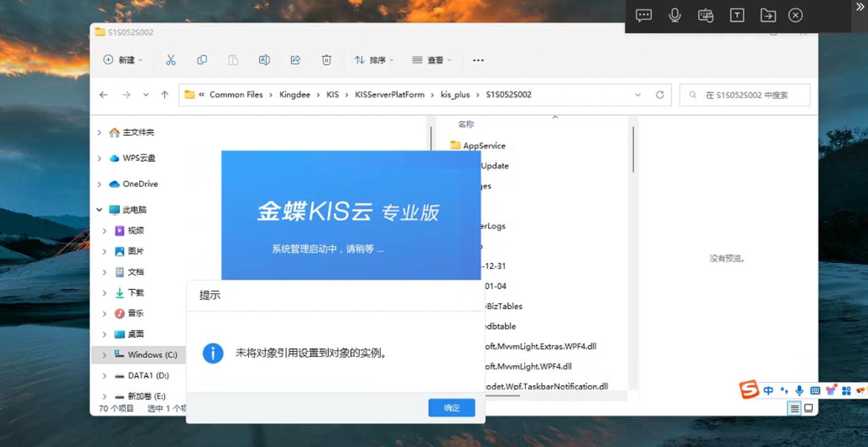Expand the Windows (C:) chevron
Screen dimensions: 868x447
[x=105, y=355]
